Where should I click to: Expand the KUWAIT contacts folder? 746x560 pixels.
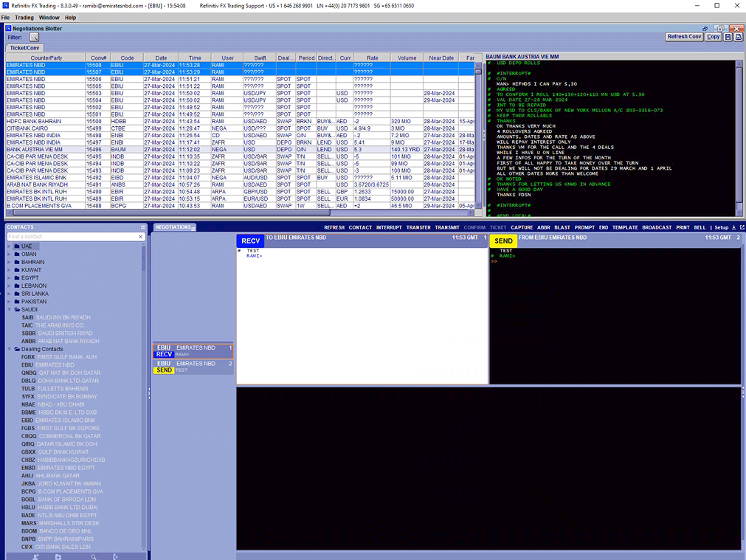(9, 270)
